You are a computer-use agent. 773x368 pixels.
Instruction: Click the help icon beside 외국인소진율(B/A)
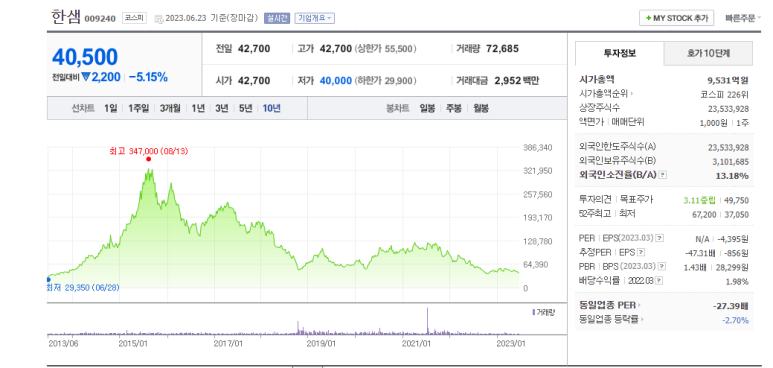click(663, 175)
